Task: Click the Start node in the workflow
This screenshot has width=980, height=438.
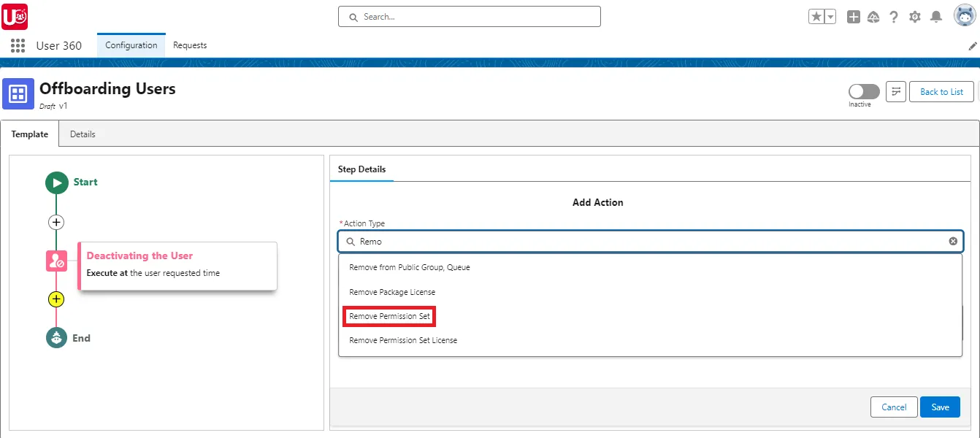Action: pos(57,182)
